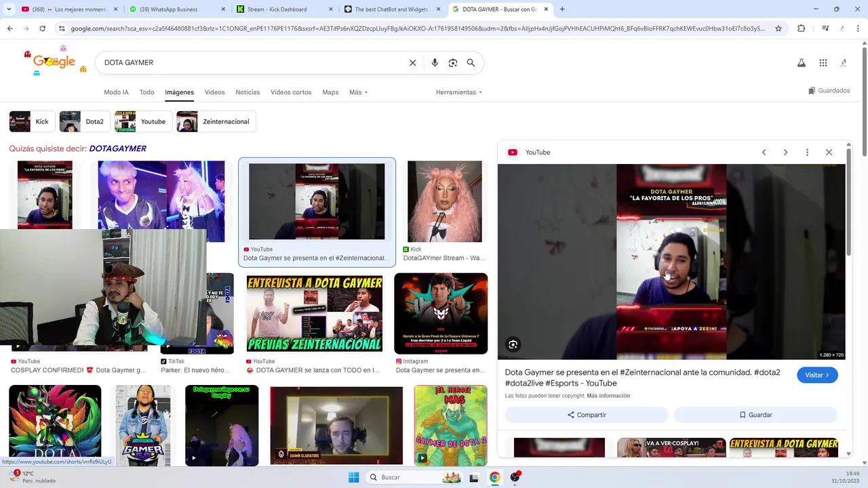Open Chrome extensions puzzle icon
Image resolution: width=868 pixels, height=488 pixels.
point(801,28)
